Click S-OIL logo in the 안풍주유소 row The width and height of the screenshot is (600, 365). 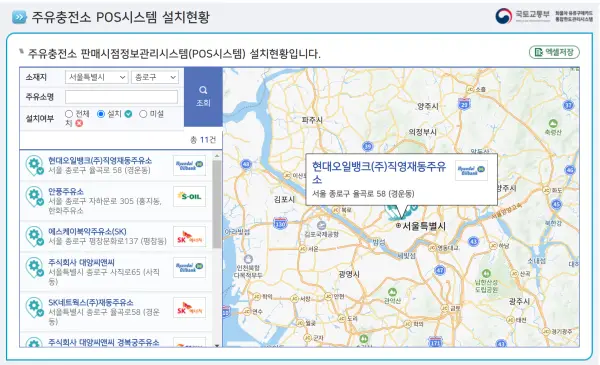(189, 196)
